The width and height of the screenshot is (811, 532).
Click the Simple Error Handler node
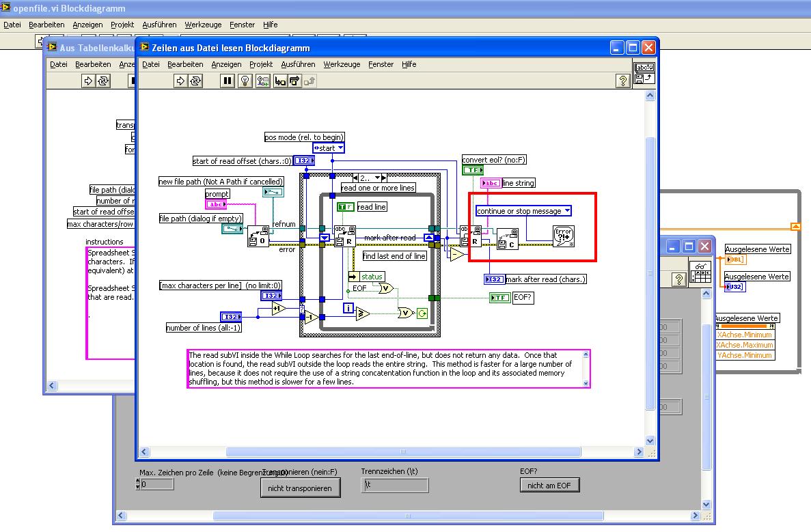click(x=563, y=236)
